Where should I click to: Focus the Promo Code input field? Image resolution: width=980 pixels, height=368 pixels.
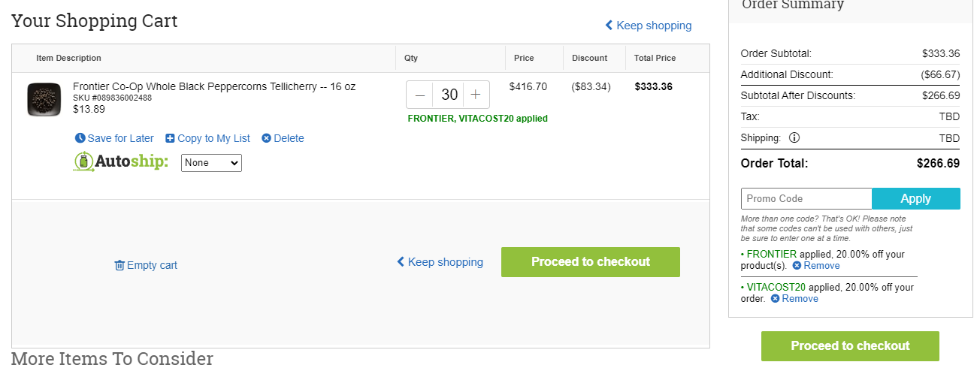coord(806,199)
